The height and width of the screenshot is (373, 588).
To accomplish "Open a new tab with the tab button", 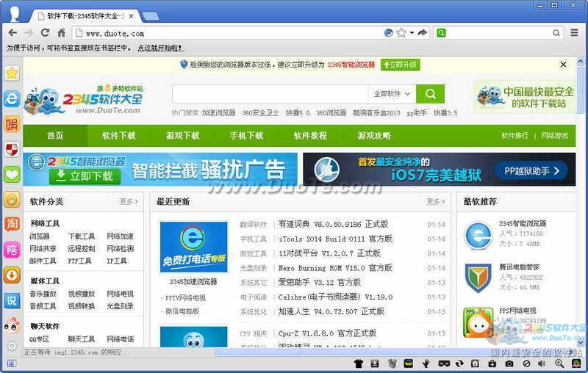I will click(x=151, y=16).
